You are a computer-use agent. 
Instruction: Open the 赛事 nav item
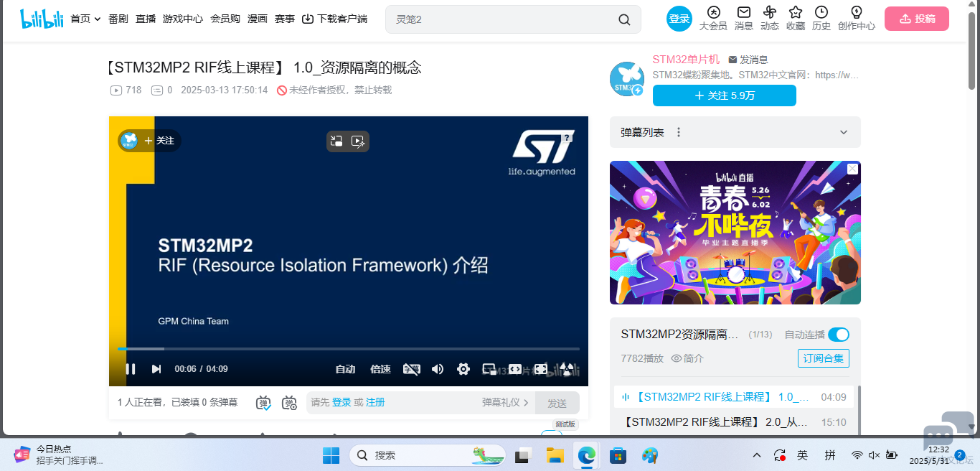[x=285, y=19]
